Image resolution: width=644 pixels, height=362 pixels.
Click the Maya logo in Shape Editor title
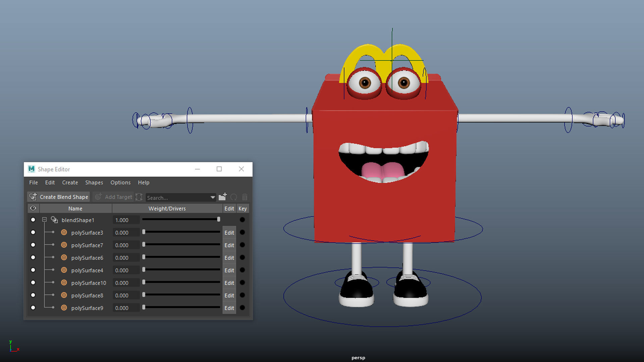[x=32, y=169]
